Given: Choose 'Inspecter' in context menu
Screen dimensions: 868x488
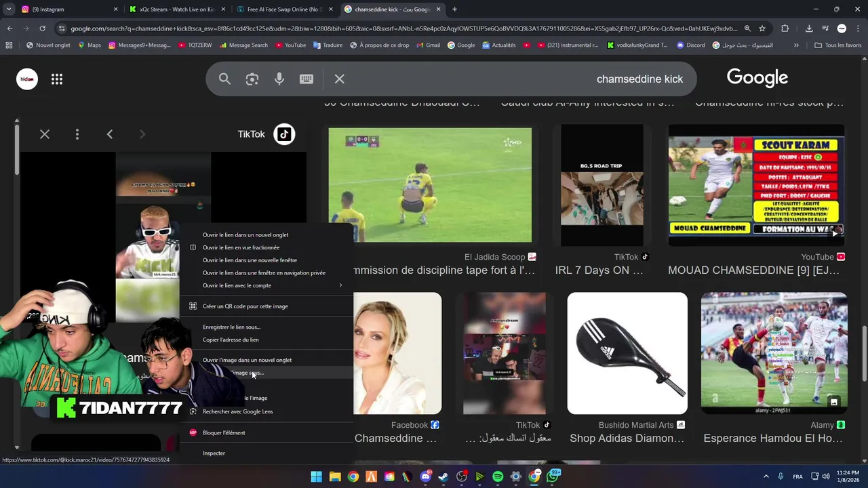Looking at the screenshot, I should (x=266, y=453).
